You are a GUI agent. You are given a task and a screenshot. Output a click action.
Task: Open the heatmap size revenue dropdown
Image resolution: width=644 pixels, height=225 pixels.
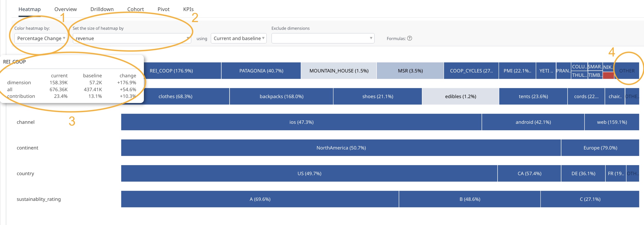(132, 38)
